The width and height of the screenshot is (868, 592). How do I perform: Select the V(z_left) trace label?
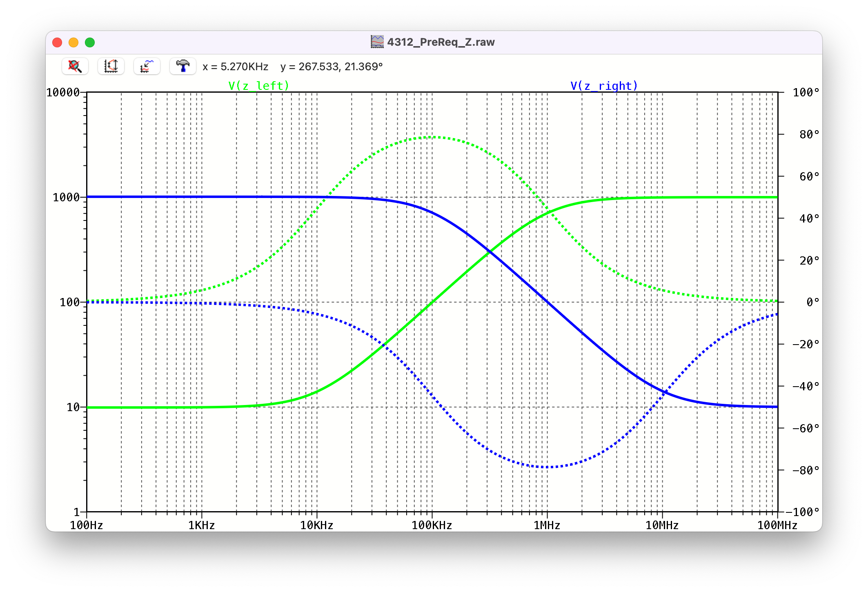(x=258, y=86)
